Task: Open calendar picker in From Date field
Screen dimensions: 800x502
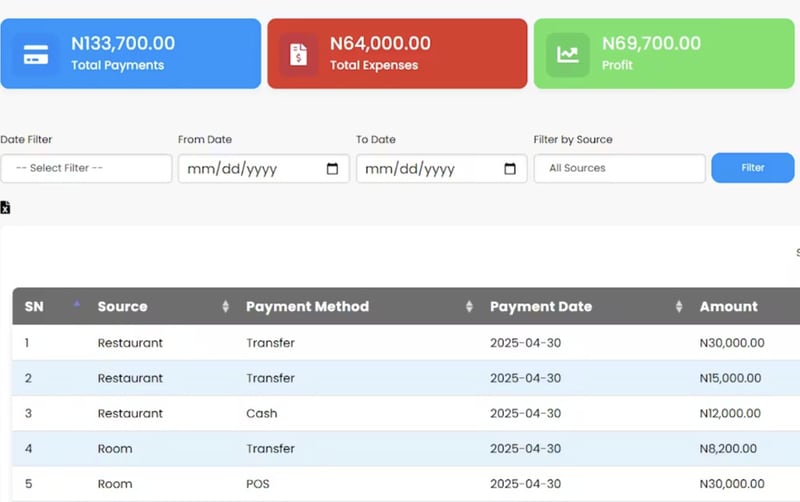Action: (332, 169)
